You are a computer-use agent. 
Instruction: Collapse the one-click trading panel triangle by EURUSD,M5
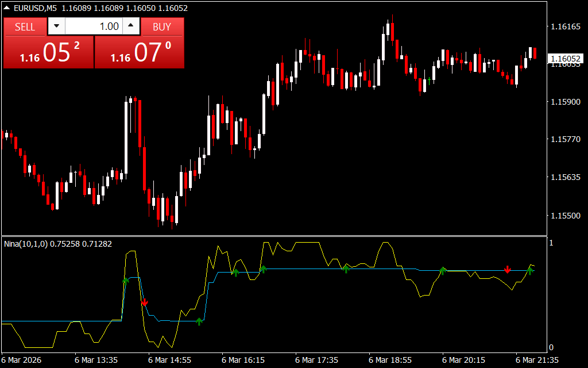click(7, 8)
